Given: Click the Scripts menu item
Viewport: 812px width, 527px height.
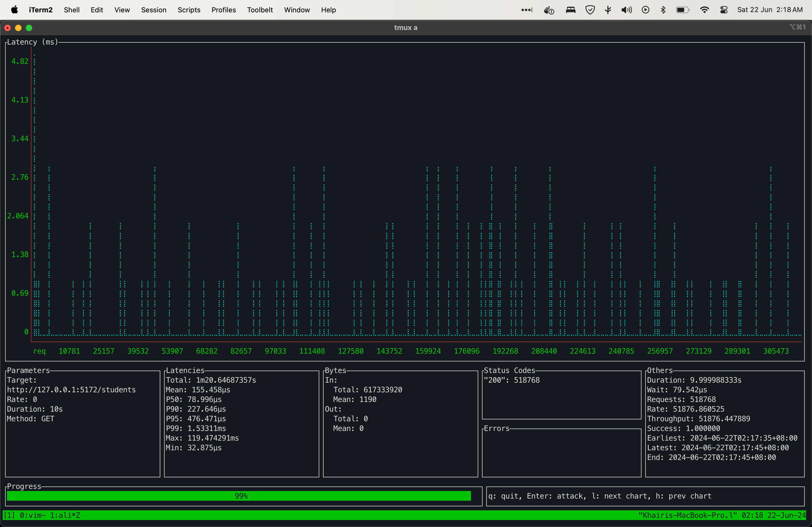Looking at the screenshot, I should tap(189, 10).
